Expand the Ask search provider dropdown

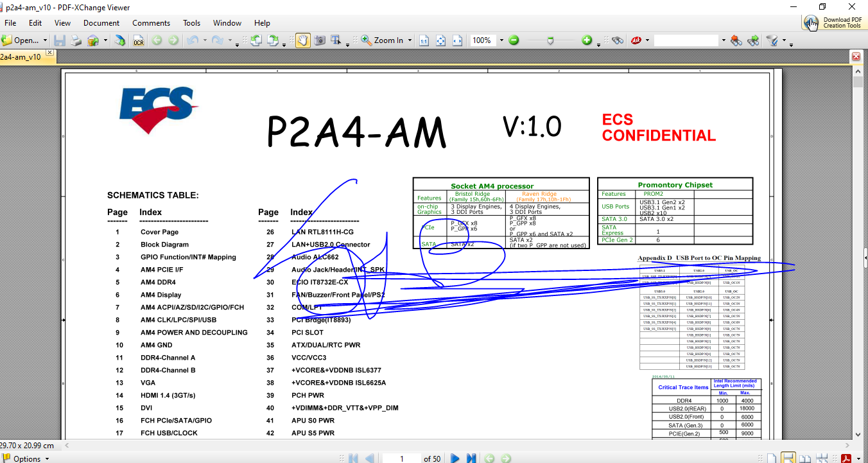[647, 40]
